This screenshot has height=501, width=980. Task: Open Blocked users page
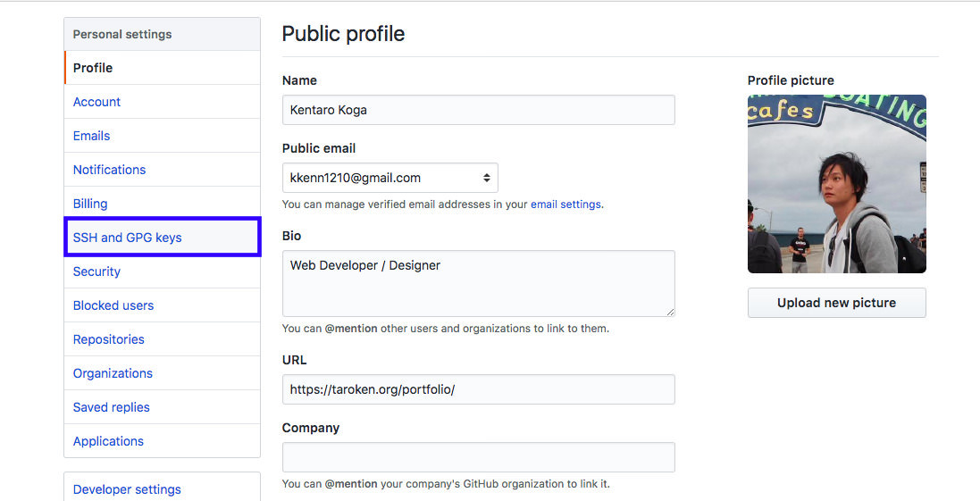coord(113,305)
